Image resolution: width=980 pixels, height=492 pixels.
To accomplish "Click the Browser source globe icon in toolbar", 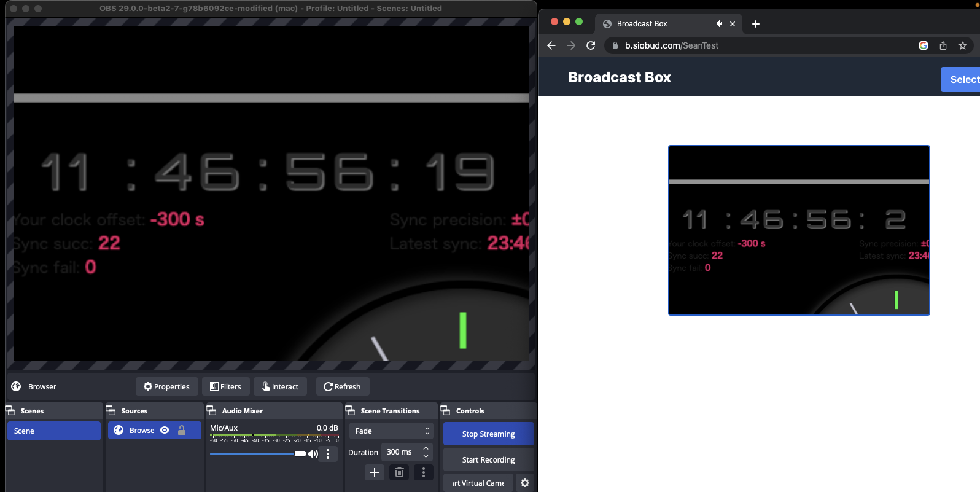I will 17,386.
